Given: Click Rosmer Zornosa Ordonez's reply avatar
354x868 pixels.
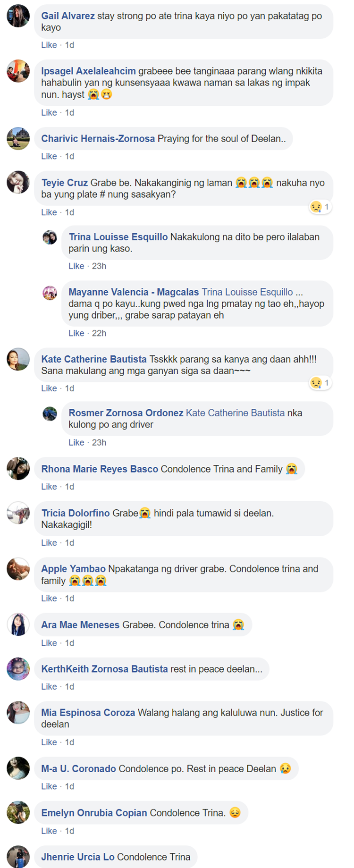Looking at the screenshot, I should [50, 413].
